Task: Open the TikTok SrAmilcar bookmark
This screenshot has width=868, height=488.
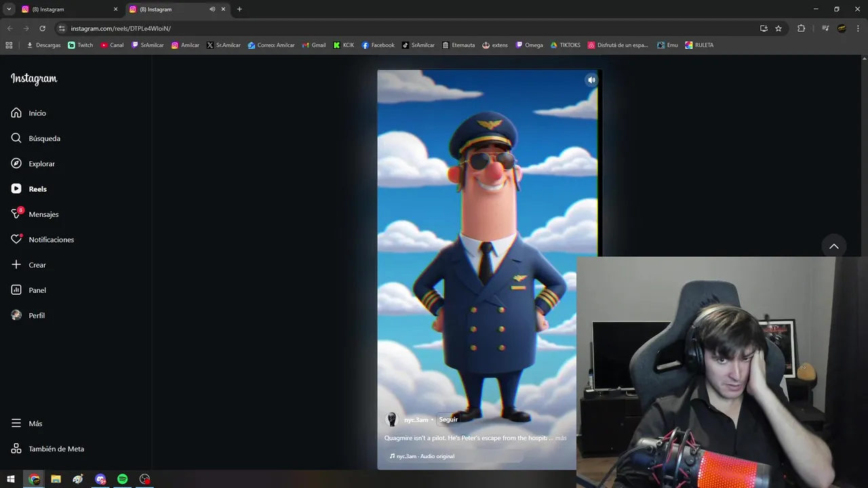Action: [x=418, y=45]
